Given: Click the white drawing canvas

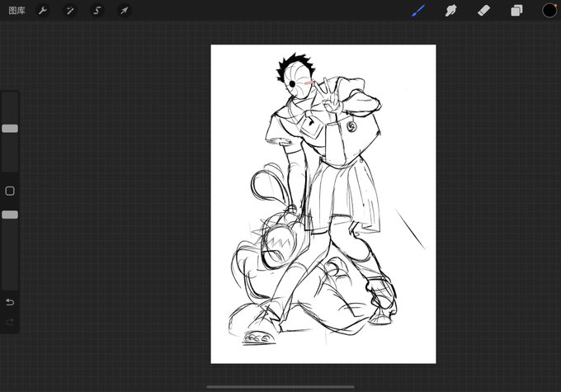Looking at the screenshot, I should [x=323, y=204].
